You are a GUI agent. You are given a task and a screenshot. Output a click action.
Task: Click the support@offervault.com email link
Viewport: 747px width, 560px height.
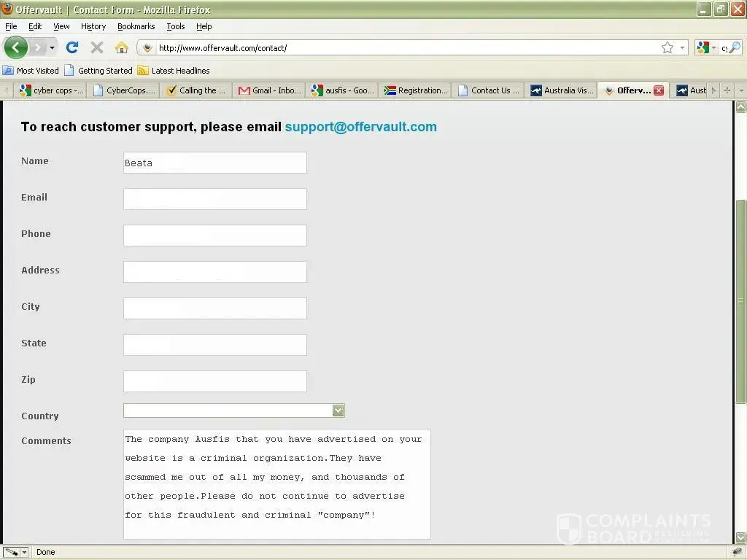click(x=360, y=127)
